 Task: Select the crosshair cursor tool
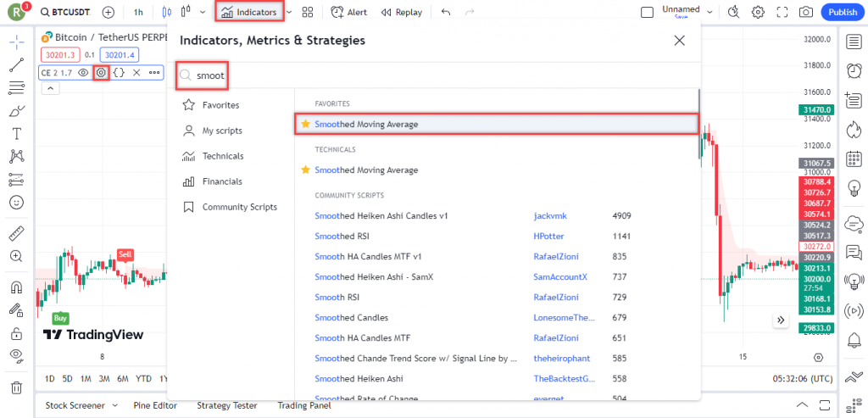pyautogui.click(x=17, y=42)
